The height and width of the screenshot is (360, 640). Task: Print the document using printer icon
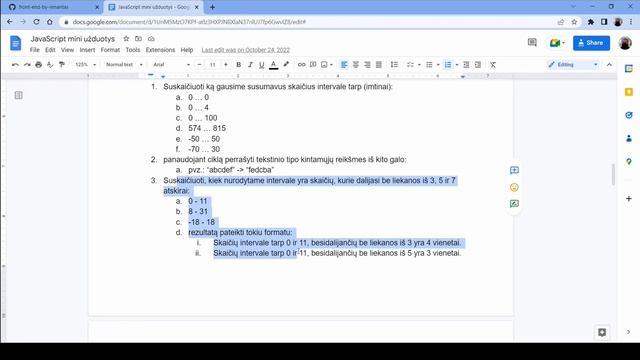click(38, 64)
